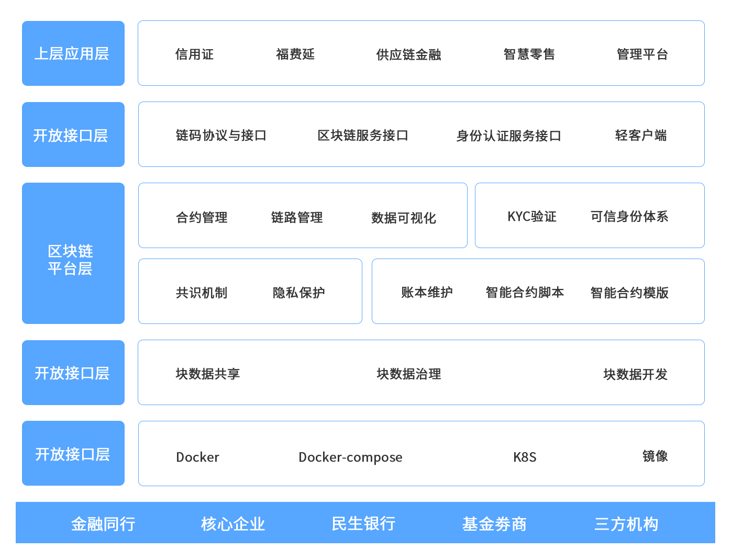Viewport: 732px width, 560px height.
Task: Select the 区块链平台层 blue layer block
Action: click(x=73, y=253)
